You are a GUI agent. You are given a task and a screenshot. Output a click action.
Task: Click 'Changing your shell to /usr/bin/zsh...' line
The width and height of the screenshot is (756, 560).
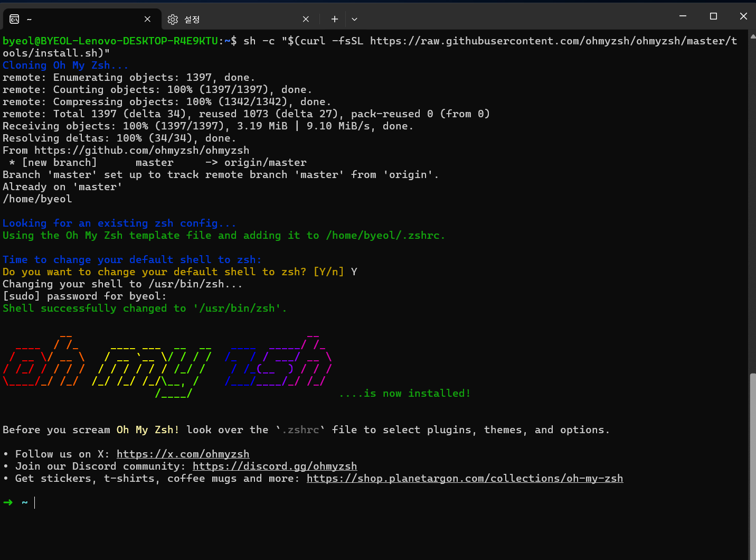[x=122, y=284]
